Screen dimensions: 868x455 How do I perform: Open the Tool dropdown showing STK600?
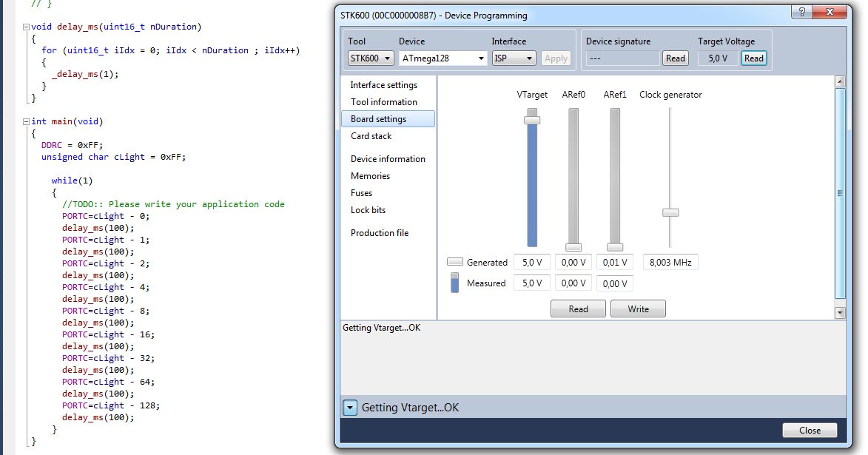click(x=370, y=58)
